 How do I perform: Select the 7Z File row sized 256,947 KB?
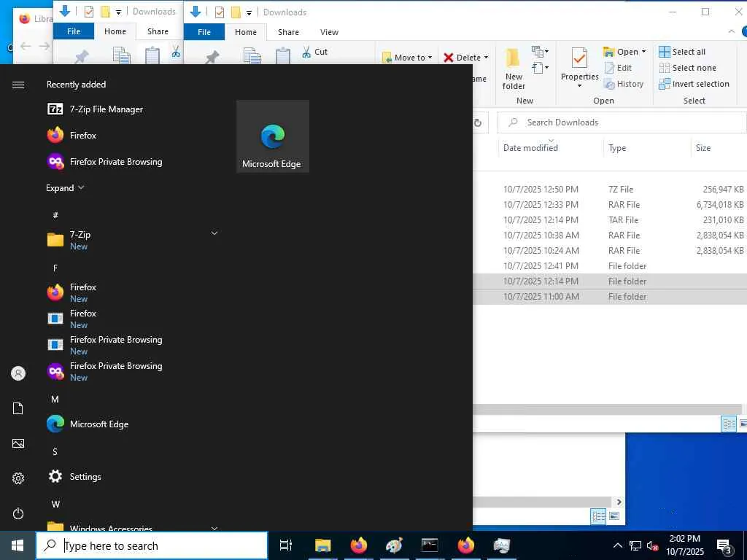(x=610, y=189)
